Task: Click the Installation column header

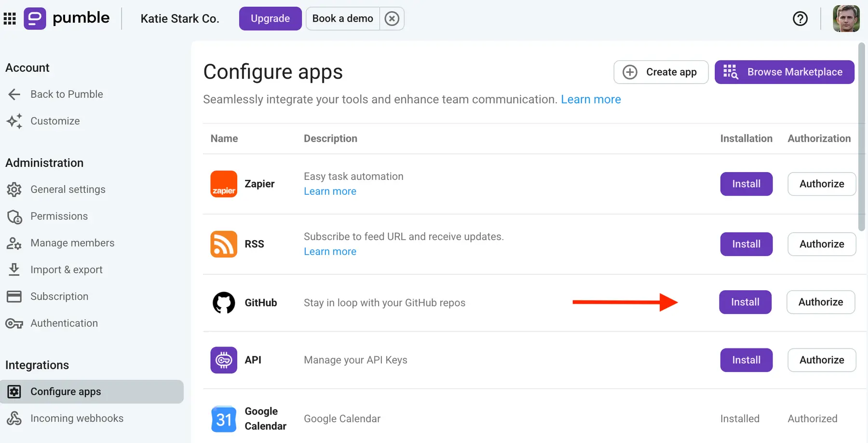Action: tap(746, 139)
